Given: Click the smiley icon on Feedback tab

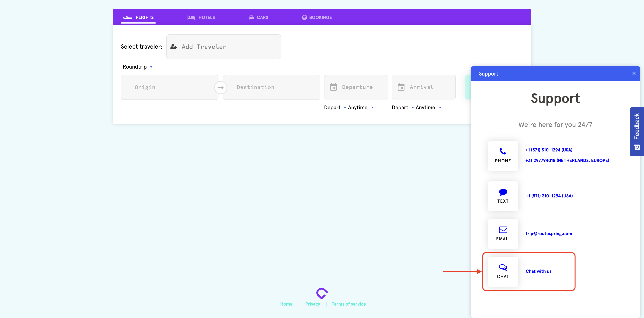Looking at the screenshot, I should pyautogui.click(x=637, y=147).
